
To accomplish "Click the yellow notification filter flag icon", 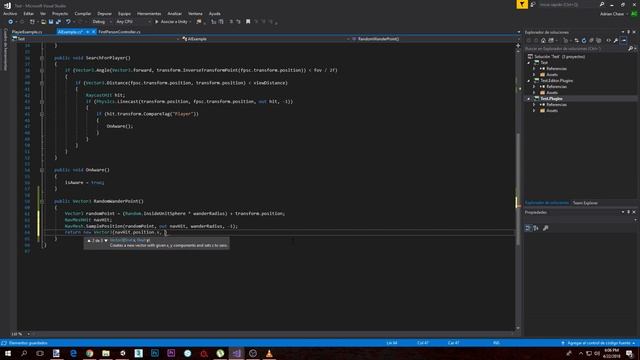I will [522, 4].
